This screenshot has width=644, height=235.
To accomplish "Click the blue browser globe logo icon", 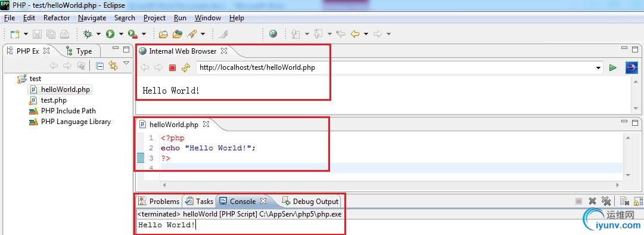I will [x=631, y=67].
